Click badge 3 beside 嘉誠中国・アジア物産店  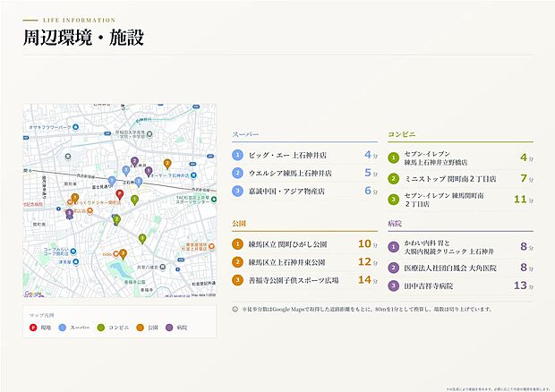pyautogui.click(x=237, y=191)
